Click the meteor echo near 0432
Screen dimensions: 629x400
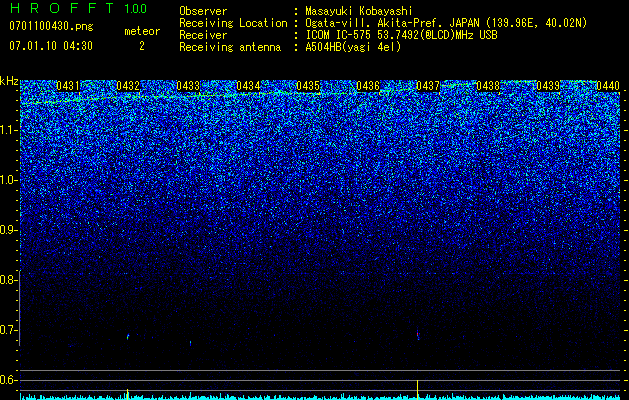click(x=128, y=337)
